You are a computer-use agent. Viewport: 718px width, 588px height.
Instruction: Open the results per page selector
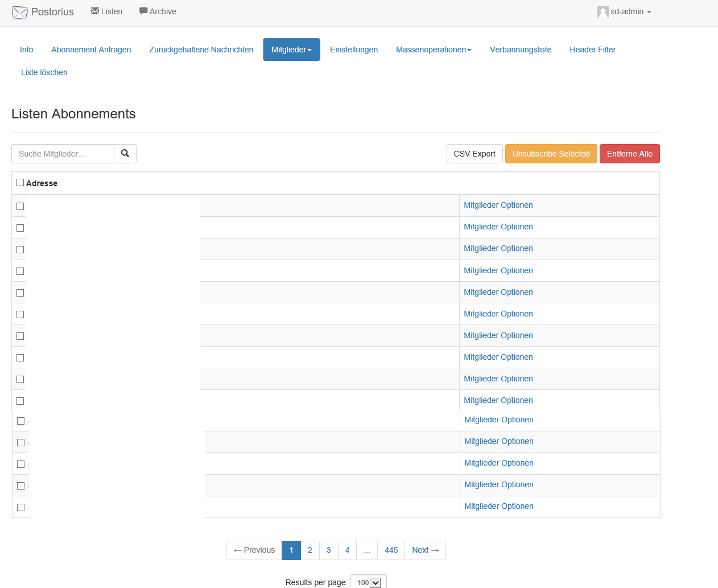click(x=368, y=582)
